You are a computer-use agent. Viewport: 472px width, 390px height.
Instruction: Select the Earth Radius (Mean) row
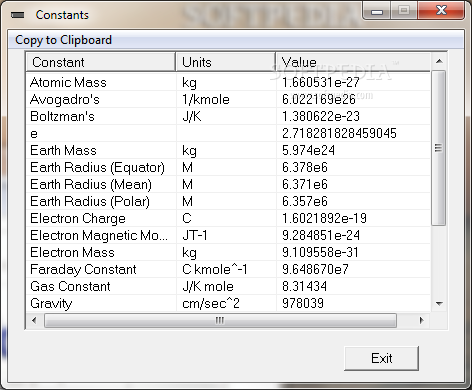pyautogui.click(x=228, y=184)
